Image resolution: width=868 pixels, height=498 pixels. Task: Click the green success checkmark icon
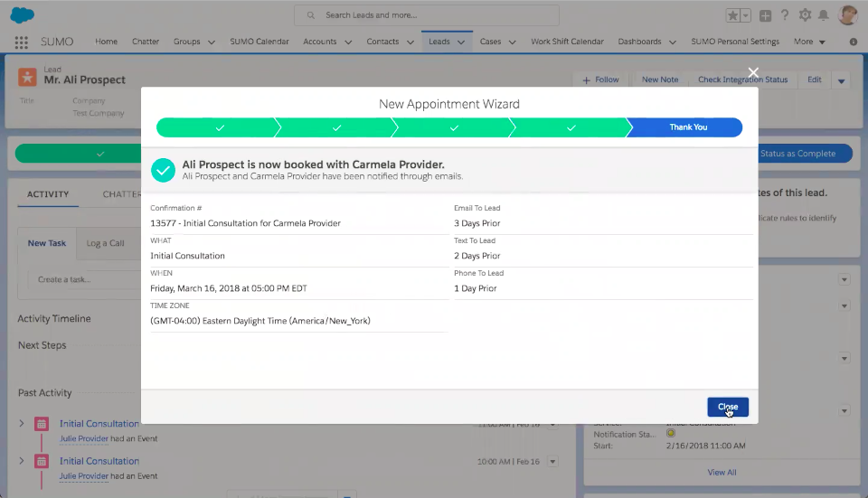pyautogui.click(x=163, y=170)
